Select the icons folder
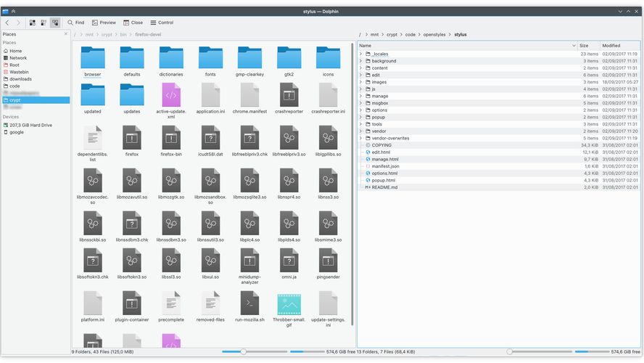The width and height of the screenshot is (644, 363). coord(328,57)
